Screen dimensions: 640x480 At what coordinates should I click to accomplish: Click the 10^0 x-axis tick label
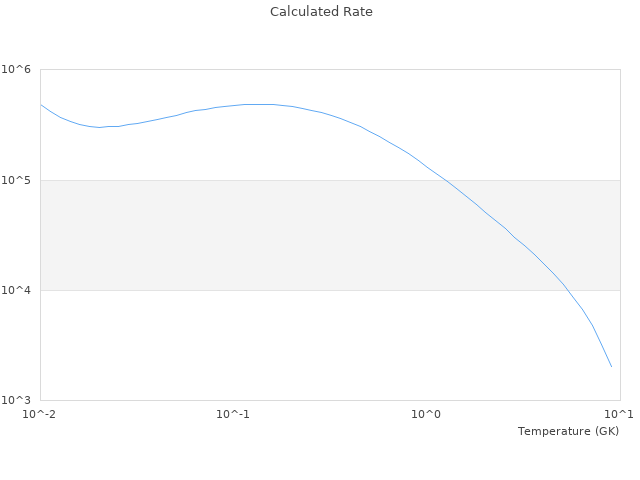(426, 414)
